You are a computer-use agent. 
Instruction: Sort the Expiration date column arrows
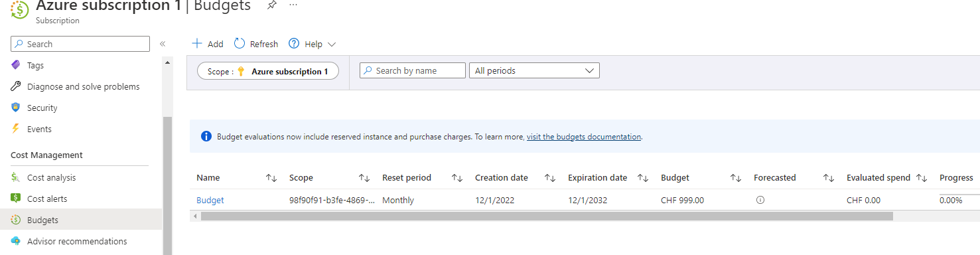(642, 178)
